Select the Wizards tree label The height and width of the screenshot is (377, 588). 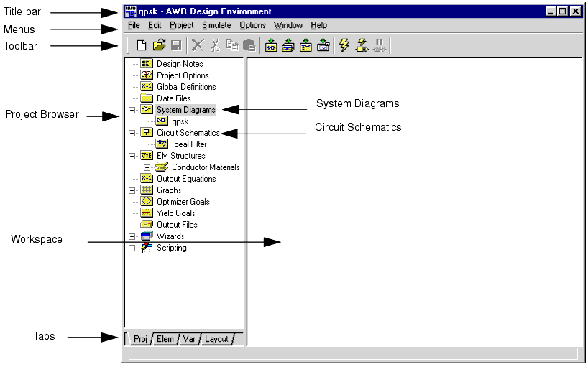[170, 236]
